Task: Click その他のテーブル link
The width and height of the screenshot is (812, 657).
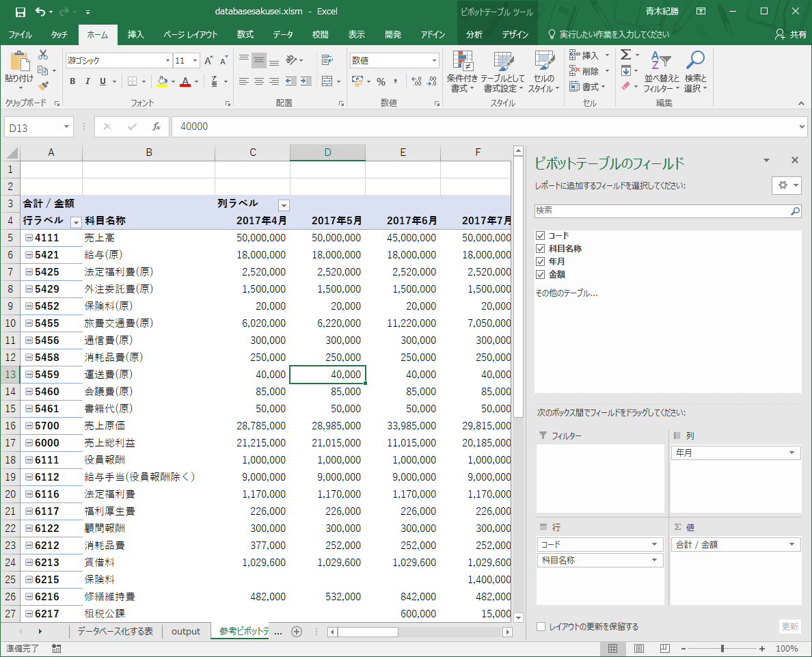Action: 566,293
